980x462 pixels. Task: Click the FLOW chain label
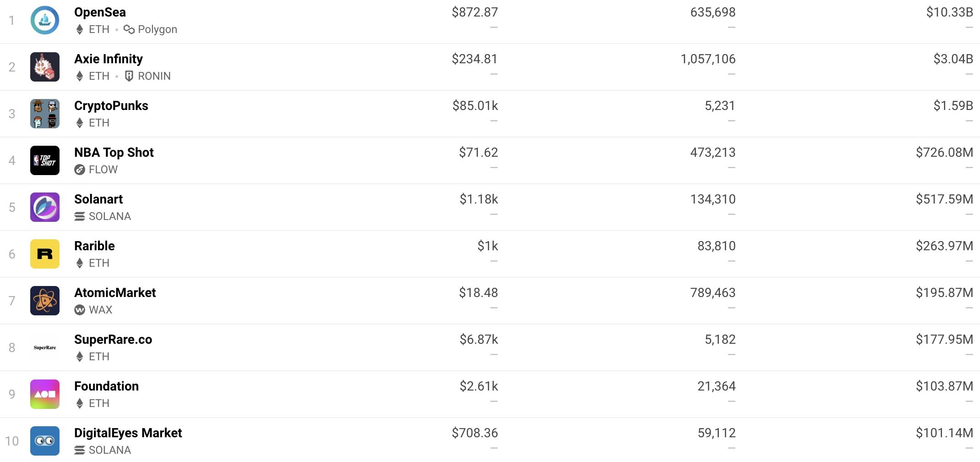tap(96, 170)
